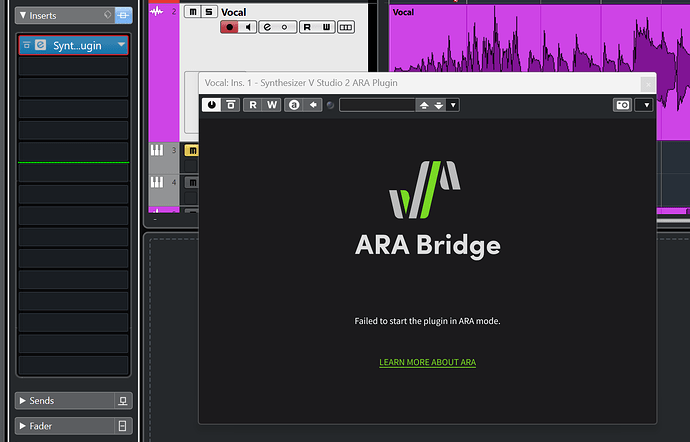
Task: Open the preset browser dropdown arrow
Action: [453, 105]
